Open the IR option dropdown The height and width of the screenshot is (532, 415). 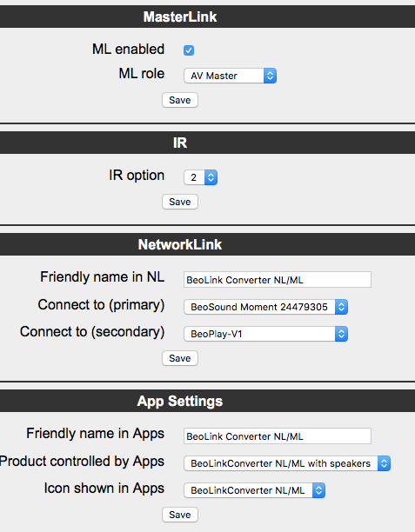[x=200, y=177]
